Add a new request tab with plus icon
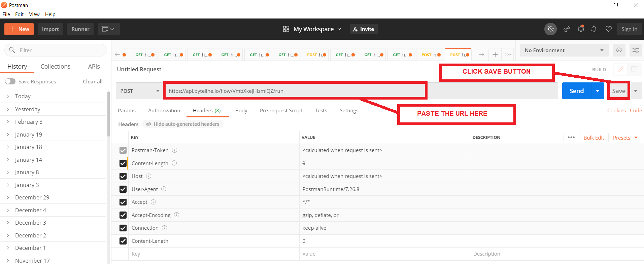 click(x=495, y=54)
